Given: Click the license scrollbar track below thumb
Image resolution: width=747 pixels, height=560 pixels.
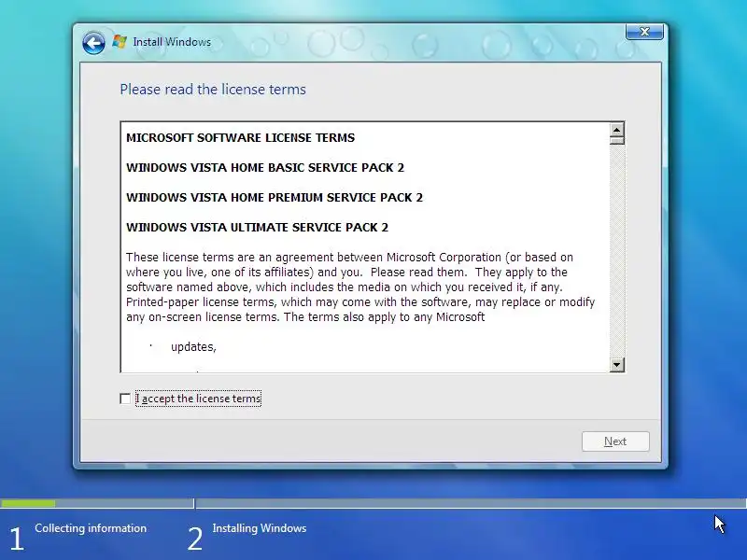Looking at the screenshot, I should coord(617,251).
